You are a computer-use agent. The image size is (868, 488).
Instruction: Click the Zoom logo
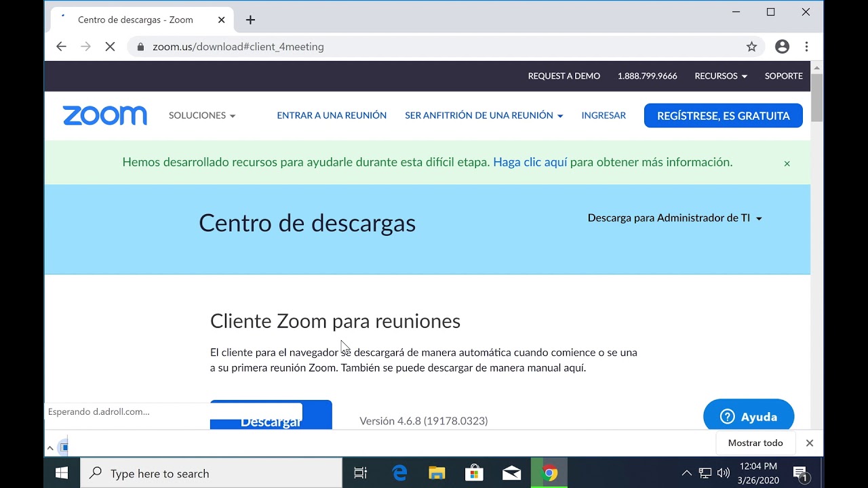(105, 116)
